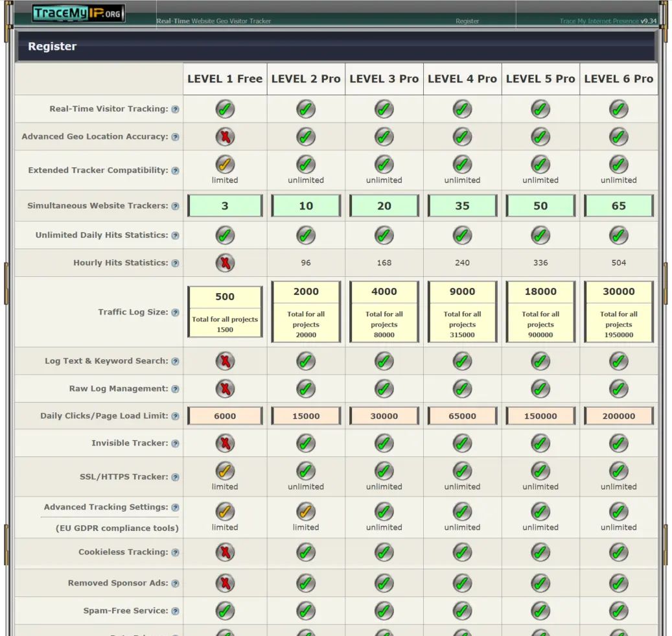The image size is (672, 636).
Task: Click Level 6 simultaneous trackers value 65
Action: pos(619,206)
